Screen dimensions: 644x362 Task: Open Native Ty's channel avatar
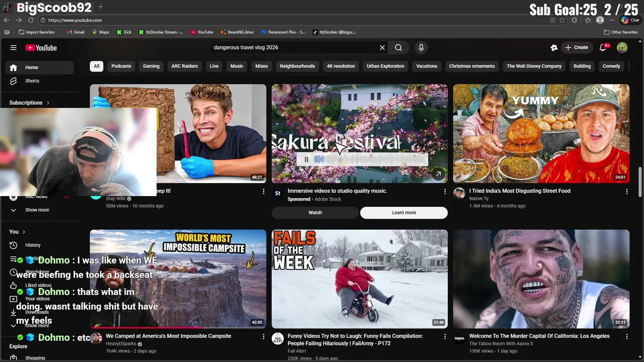click(x=459, y=193)
